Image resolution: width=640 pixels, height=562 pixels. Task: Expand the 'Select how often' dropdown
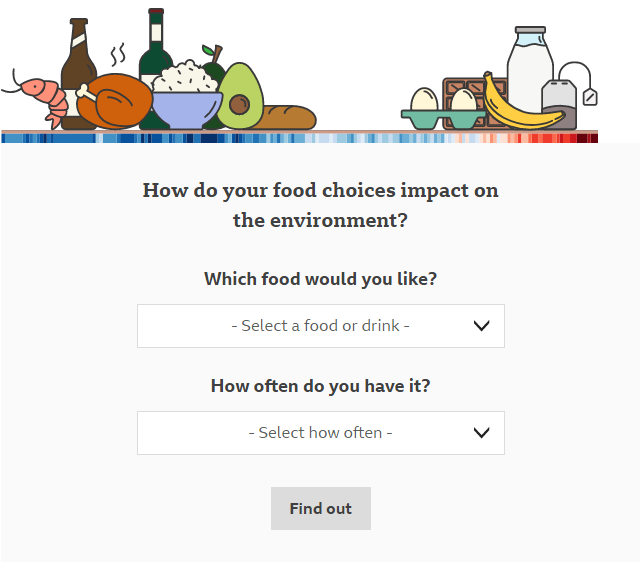pyautogui.click(x=321, y=433)
